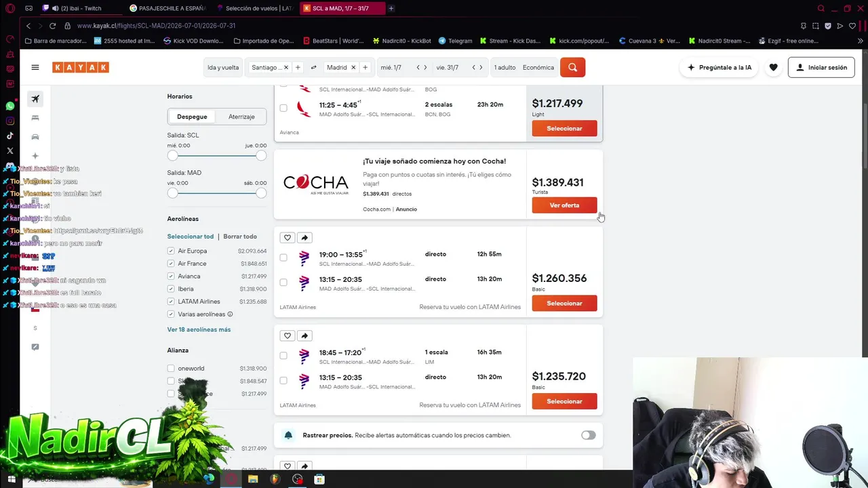
Task: Shift departure date mié. 1/7 earlier
Action: (x=418, y=67)
